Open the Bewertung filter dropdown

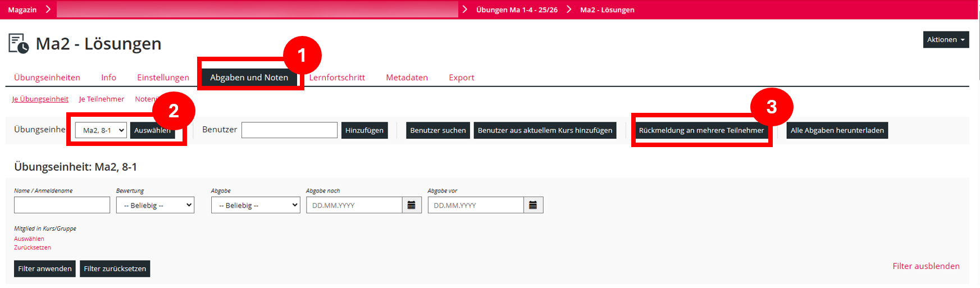coord(155,205)
